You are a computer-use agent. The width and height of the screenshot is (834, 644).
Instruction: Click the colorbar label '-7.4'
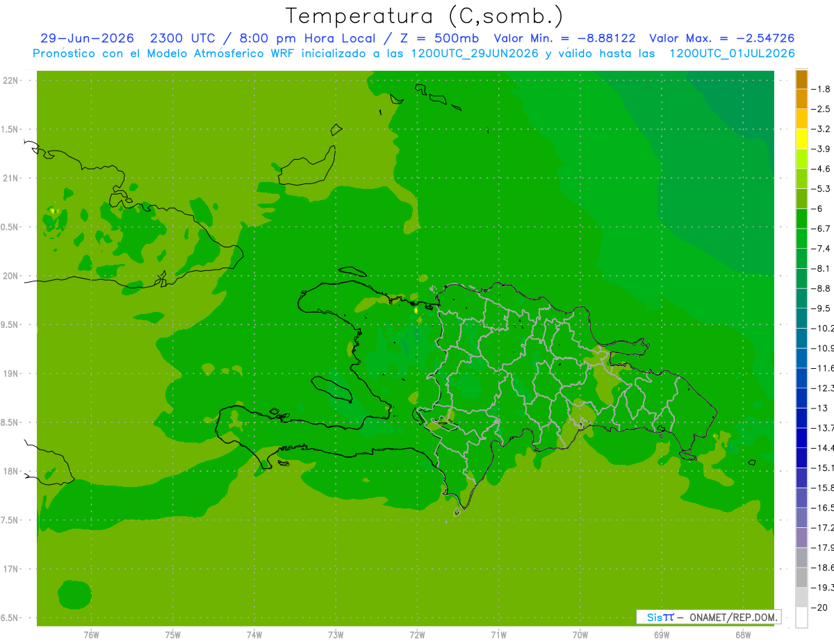point(820,249)
